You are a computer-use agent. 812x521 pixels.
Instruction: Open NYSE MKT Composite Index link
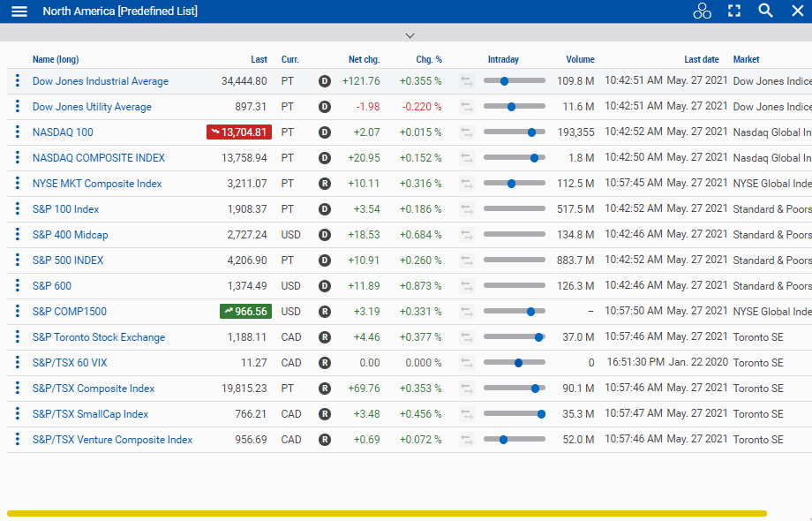click(x=97, y=184)
